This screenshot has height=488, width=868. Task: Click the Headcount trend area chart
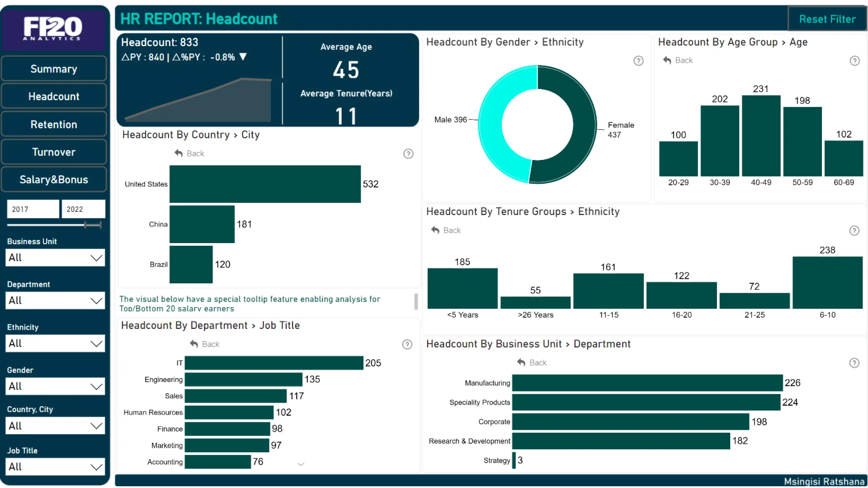(198, 100)
